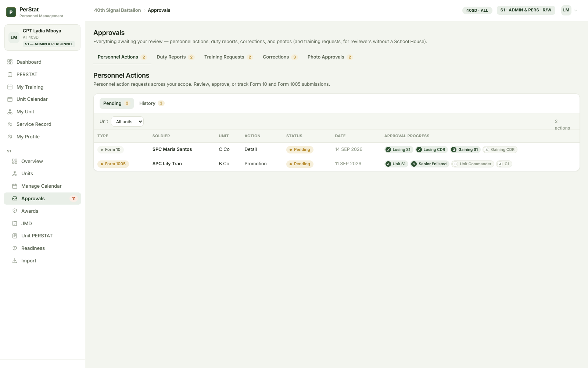Click the Unit Calendar icon
The width and height of the screenshot is (588, 368).
click(10, 99)
